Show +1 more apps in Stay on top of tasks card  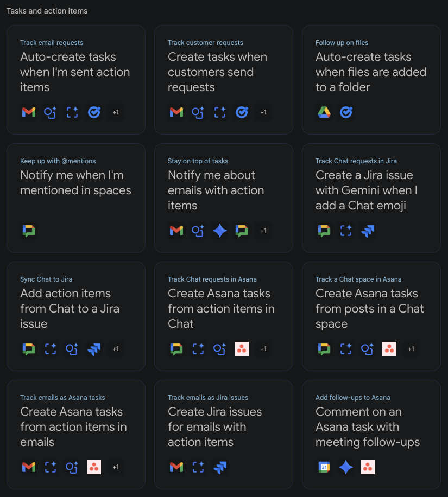263,231
